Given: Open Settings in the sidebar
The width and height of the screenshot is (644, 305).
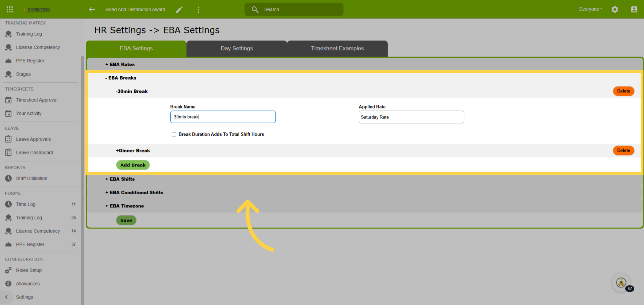Looking at the screenshot, I should pos(24,297).
